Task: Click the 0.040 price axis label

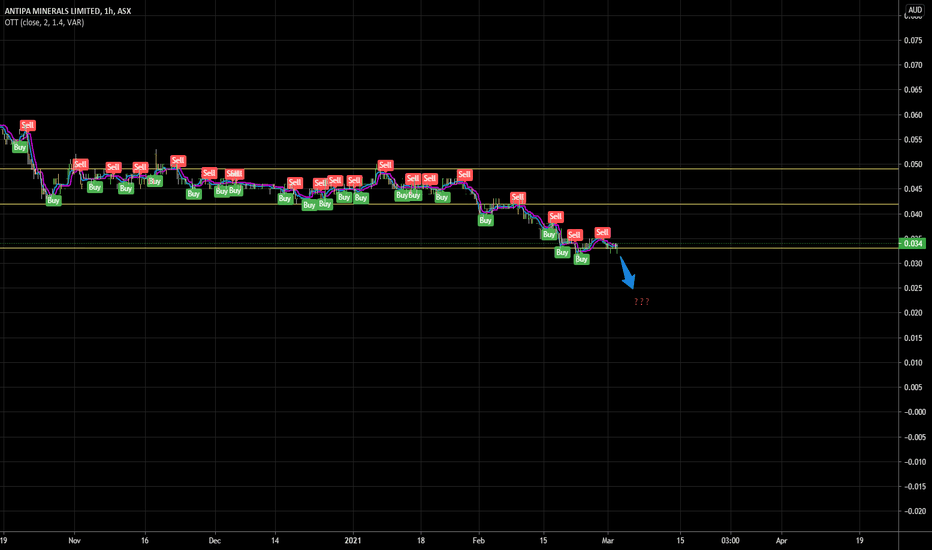Action: (x=913, y=214)
